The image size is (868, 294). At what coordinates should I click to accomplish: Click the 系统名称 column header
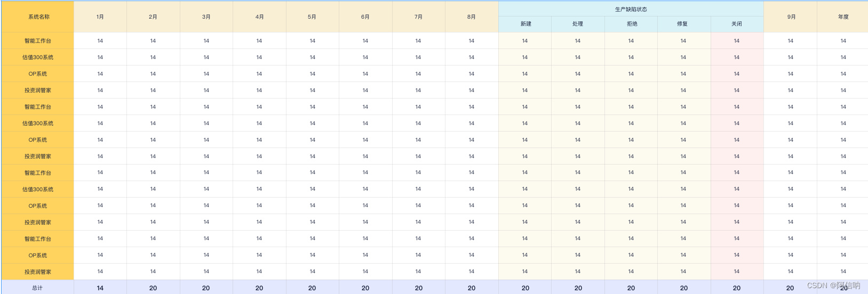[x=38, y=17]
